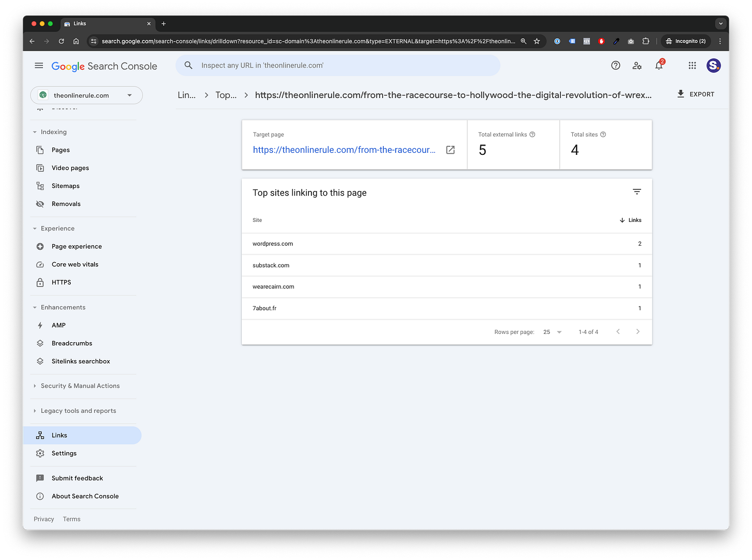Open the Privacy link
This screenshot has width=752, height=560.
[44, 519]
